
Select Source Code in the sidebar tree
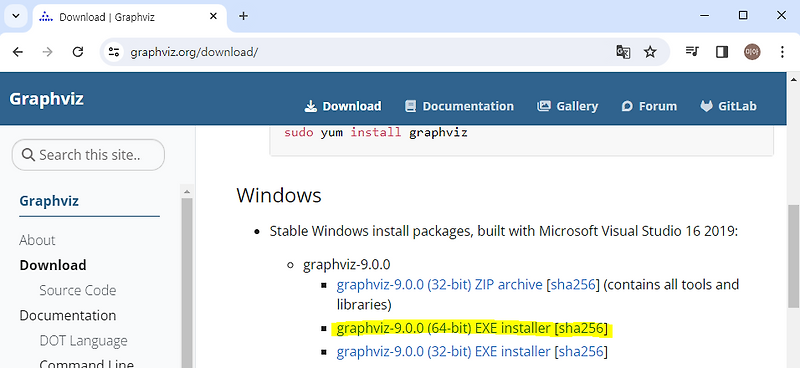click(78, 290)
